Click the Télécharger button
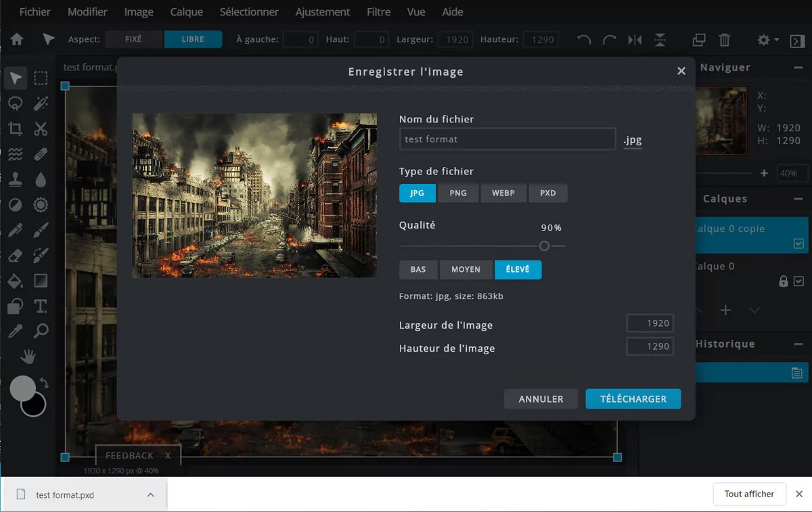The height and width of the screenshot is (512, 812). tap(633, 399)
